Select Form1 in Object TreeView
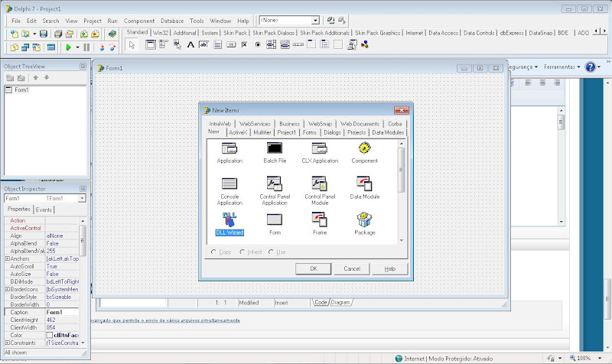This screenshot has width=612, height=364. click(x=21, y=90)
